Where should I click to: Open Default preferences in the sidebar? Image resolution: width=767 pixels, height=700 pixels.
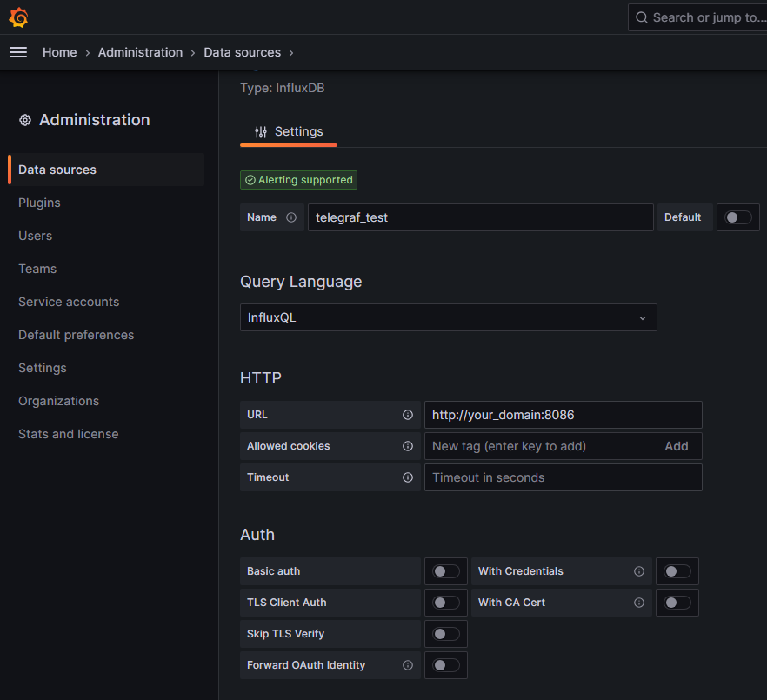point(76,335)
